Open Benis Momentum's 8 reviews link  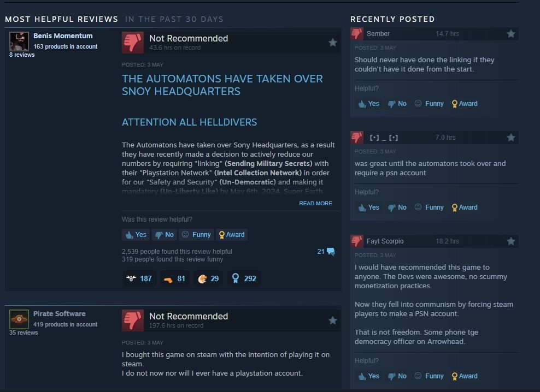point(22,55)
